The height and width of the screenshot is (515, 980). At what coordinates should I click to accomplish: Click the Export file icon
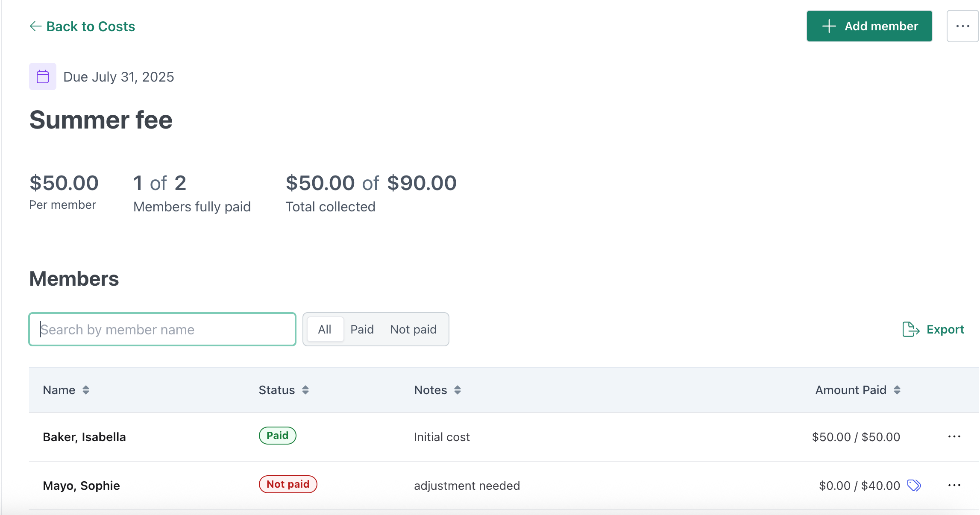click(x=911, y=329)
